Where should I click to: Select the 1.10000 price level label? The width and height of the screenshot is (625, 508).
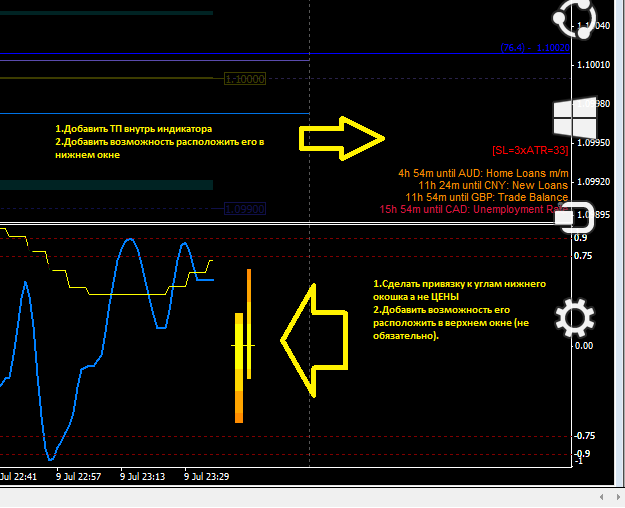click(245, 79)
